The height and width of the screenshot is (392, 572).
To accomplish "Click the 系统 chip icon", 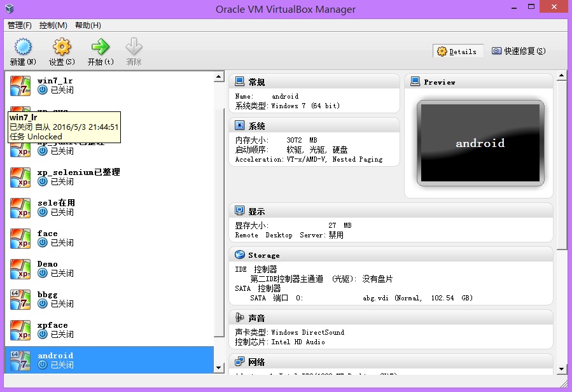I will tap(240, 125).
